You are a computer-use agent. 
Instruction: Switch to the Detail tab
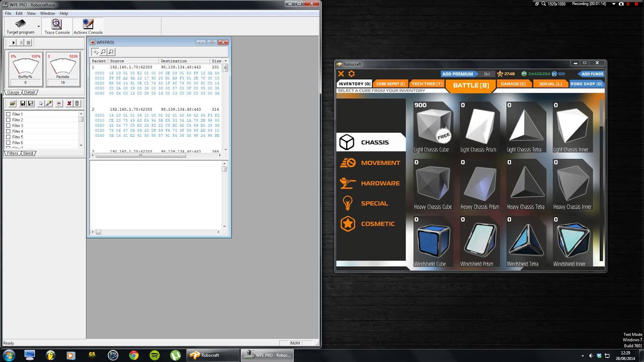30,93
